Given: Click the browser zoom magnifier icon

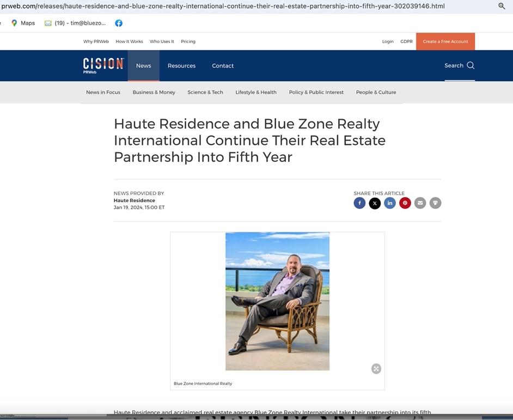Looking at the screenshot, I should click(x=502, y=6).
